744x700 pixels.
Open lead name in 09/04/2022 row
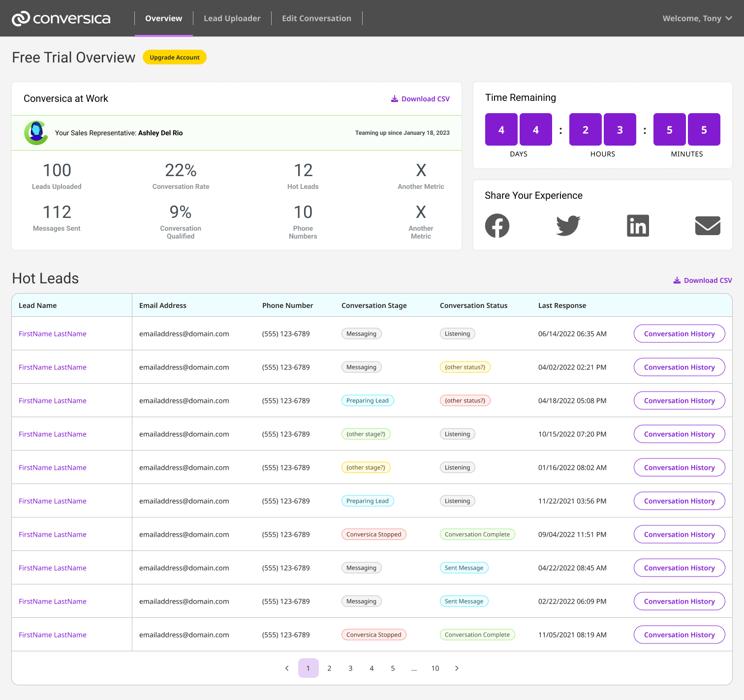[x=53, y=534]
